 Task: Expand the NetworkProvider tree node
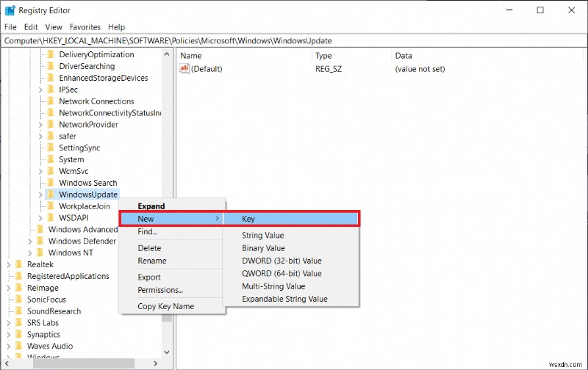(40, 125)
